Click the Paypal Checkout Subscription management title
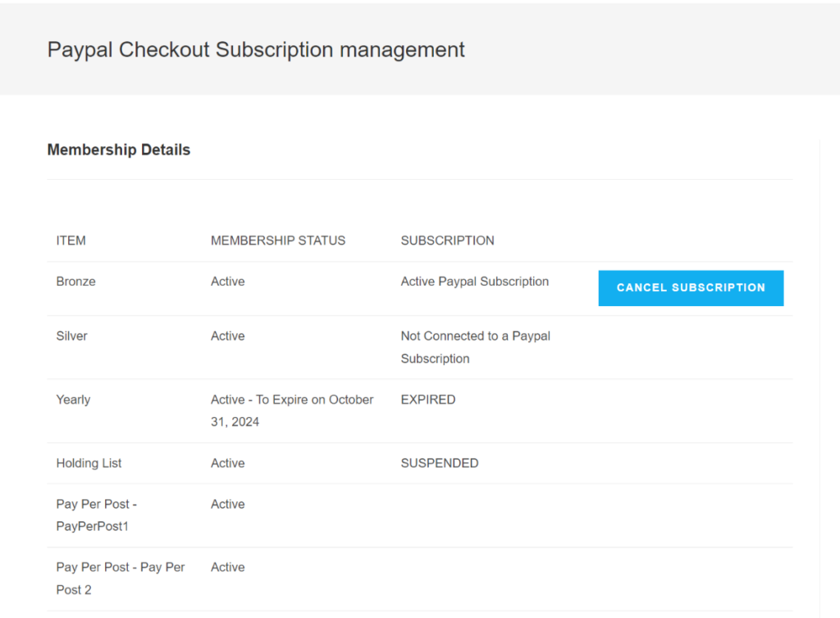The image size is (840, 618). pyautogui.click(x=256, y=49)
